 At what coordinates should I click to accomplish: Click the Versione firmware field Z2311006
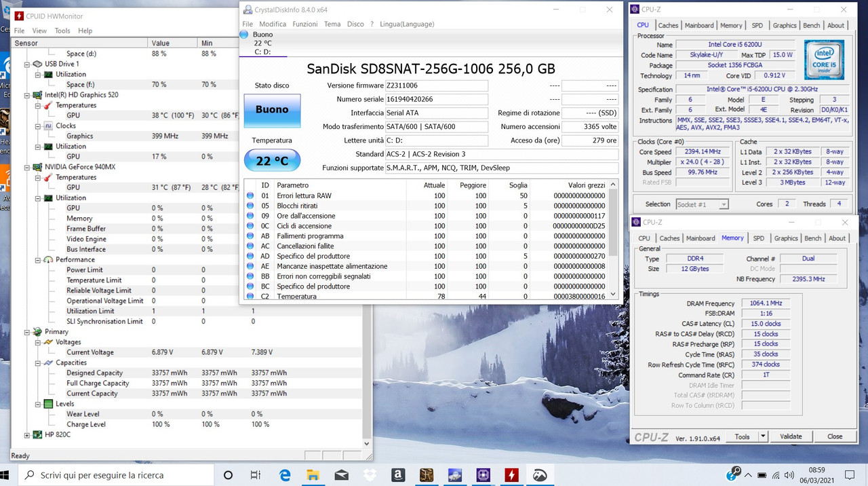tap(436, 86)
